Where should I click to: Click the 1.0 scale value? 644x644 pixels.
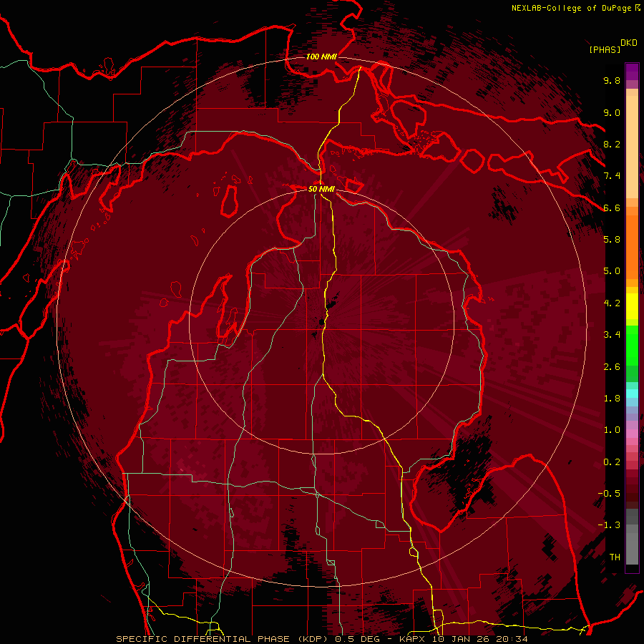(x=612, y=430)
